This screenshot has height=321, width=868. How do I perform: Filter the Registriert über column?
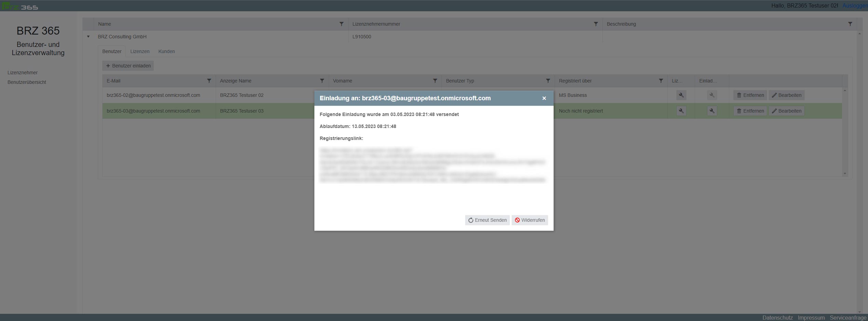point(661,81)
